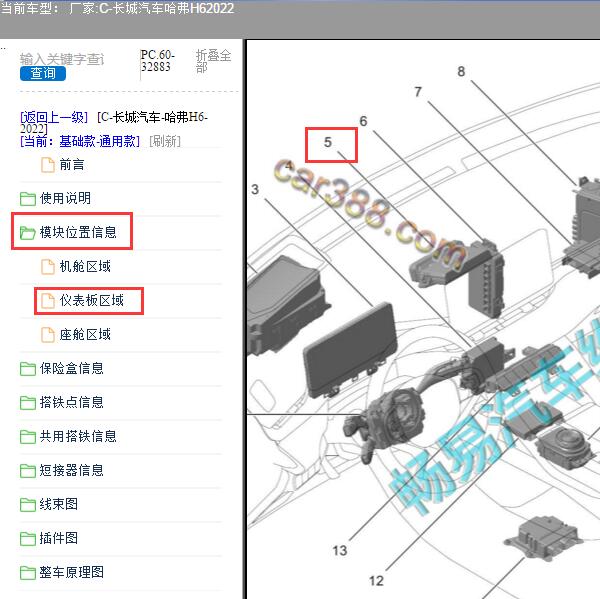Click callout number 6 in diagram

coord(364,121)
